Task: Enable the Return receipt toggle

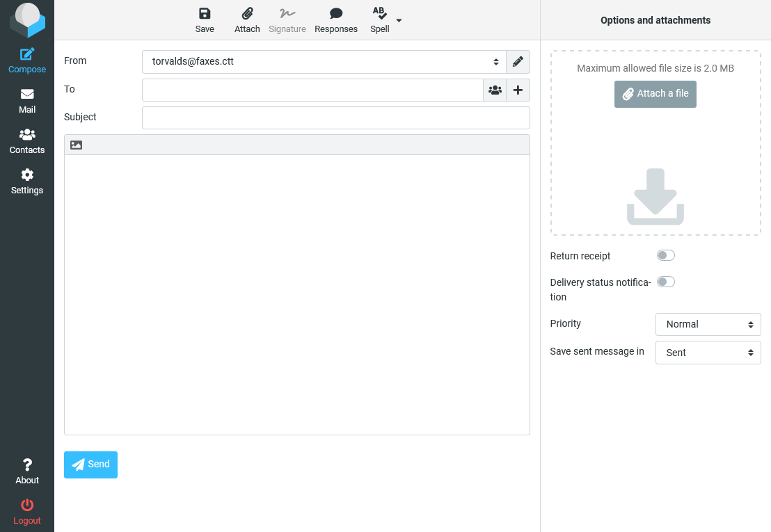Action: click(x=666, y=256)
